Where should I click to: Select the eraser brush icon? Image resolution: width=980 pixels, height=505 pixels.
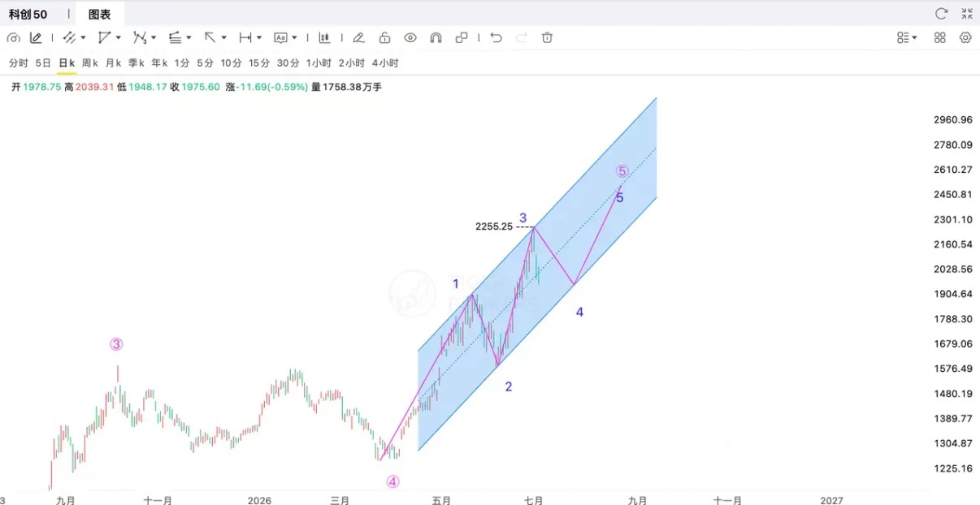pos(358,37)
